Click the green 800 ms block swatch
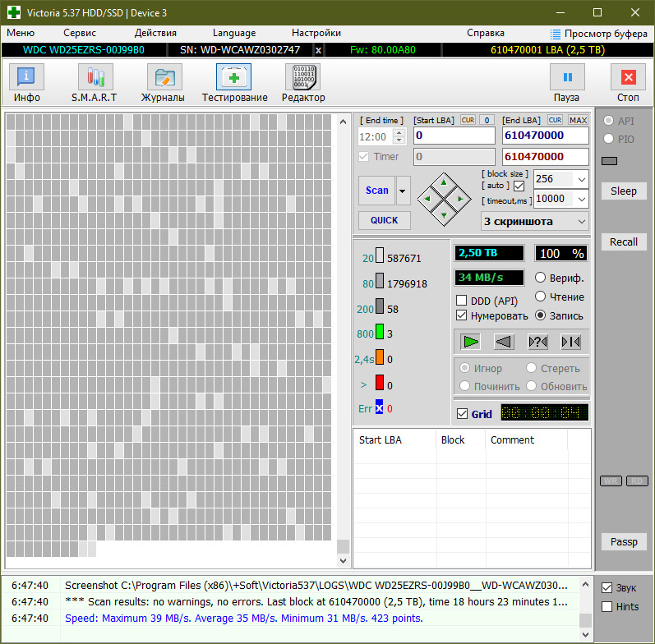The width and height of the screenshot is (655, 644). (380, 333)
